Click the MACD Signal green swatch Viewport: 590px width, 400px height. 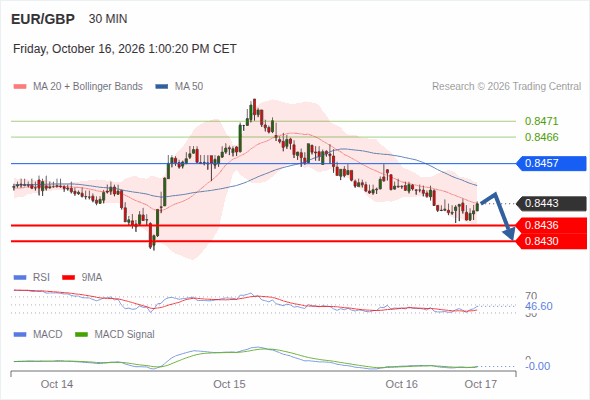point(81,335)
